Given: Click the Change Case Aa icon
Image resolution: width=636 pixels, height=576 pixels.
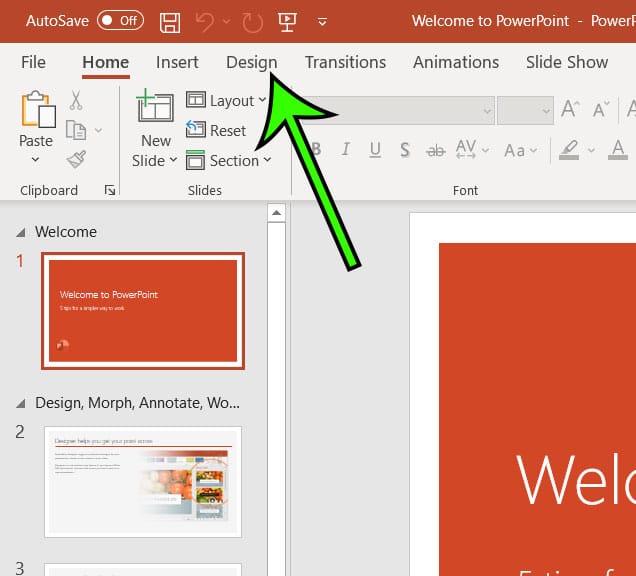Looking at the screenshot, I should click(515, 150).
